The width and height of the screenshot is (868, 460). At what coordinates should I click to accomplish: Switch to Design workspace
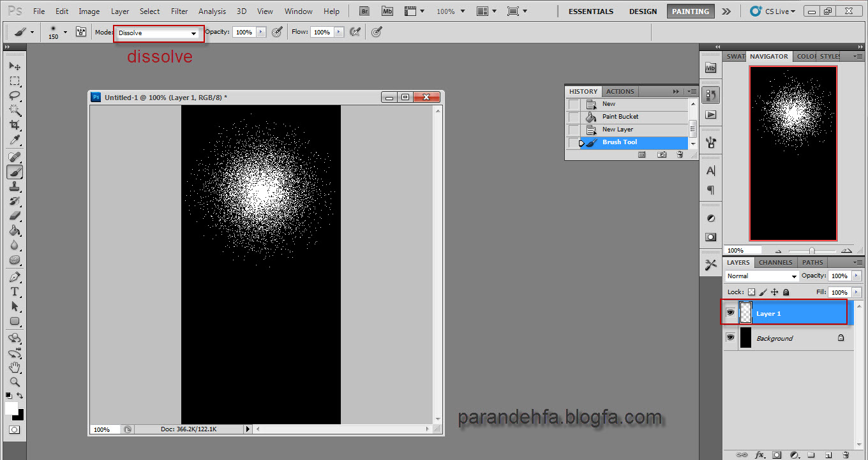(643, 11)
